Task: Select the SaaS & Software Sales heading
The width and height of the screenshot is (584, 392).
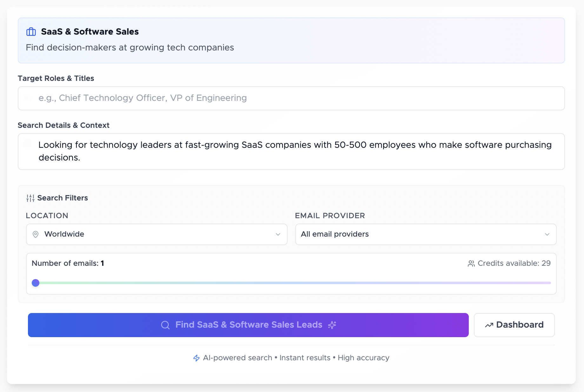Action: (x=90, y=32)
